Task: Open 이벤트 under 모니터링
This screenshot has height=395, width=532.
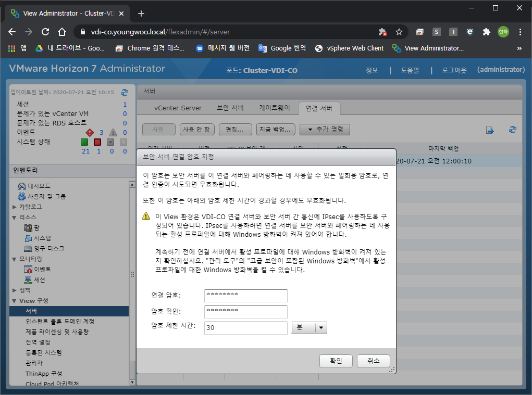Action: [38, 270]
